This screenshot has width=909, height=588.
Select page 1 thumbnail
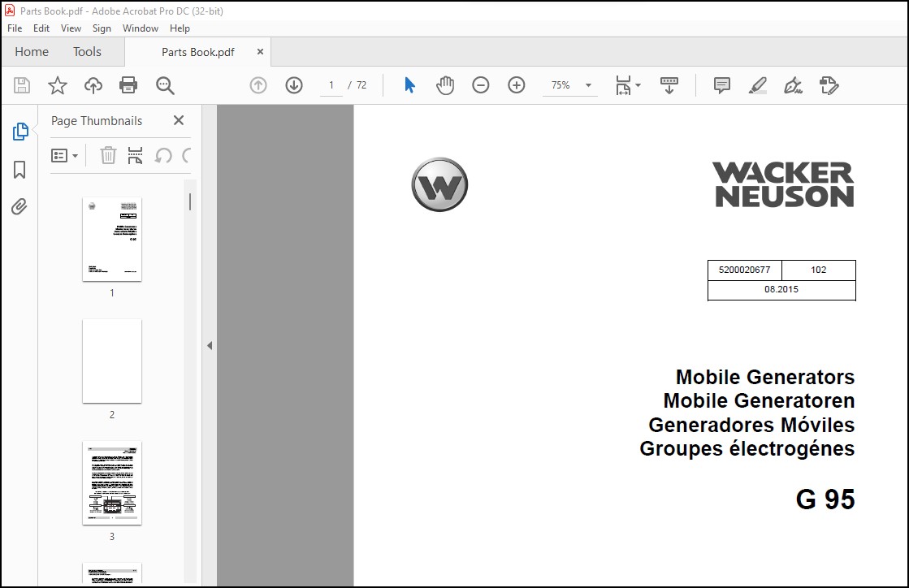coord(112,240)
